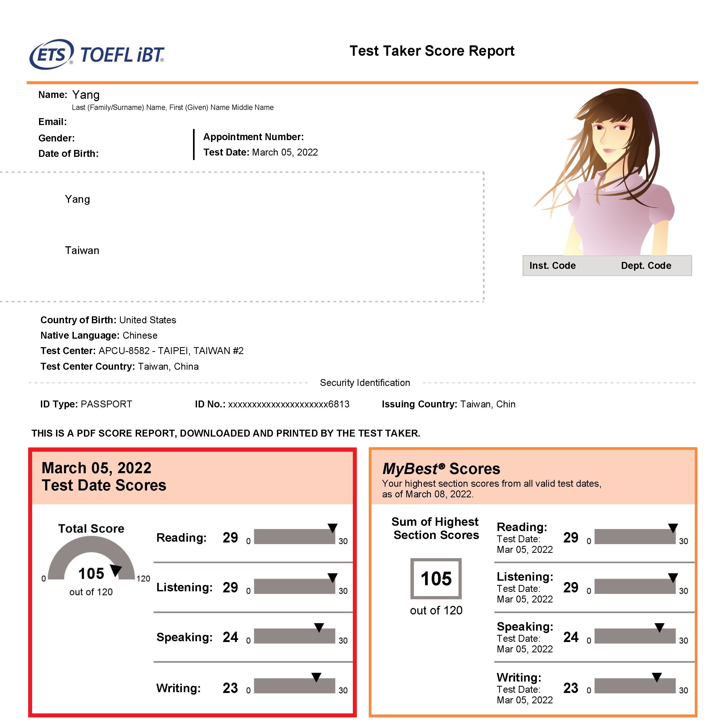
Task: Click the boxed 105 MyBest sum score
Action: [x=436, y=579]
